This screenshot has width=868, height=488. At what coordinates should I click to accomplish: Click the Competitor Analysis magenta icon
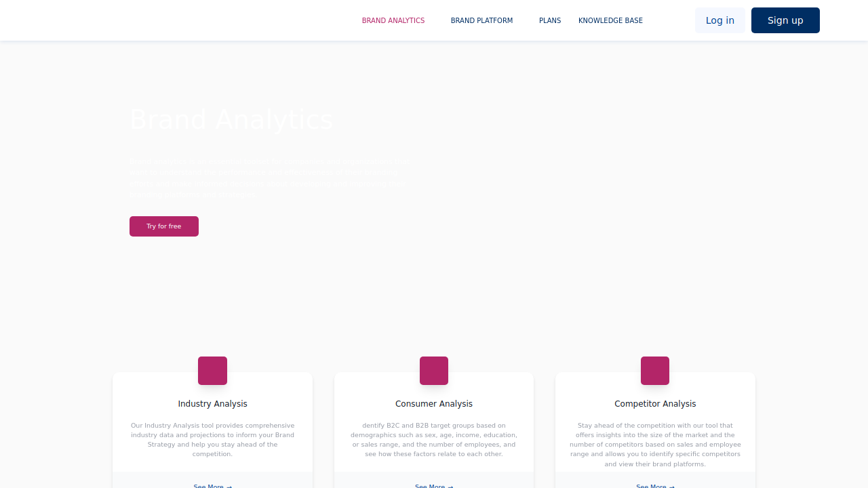coord(655,371)
